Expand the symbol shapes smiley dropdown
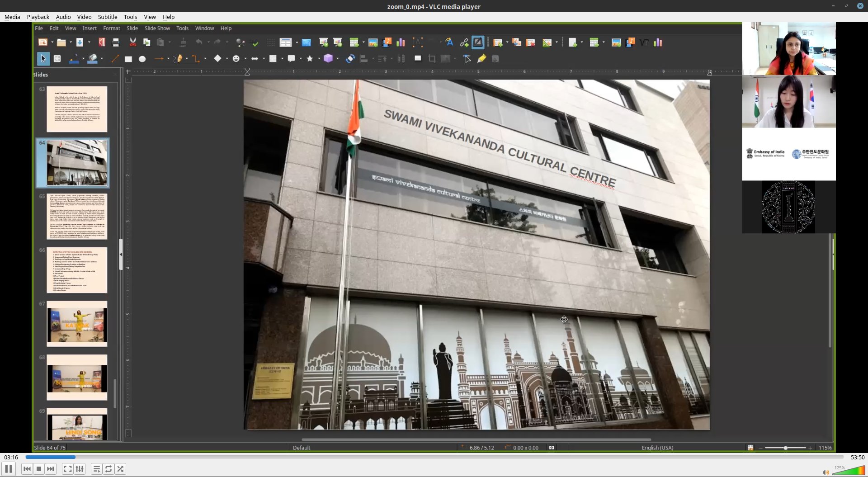This screenshot has width=868, height=477. pyautogui.click(x=245, y=59)
